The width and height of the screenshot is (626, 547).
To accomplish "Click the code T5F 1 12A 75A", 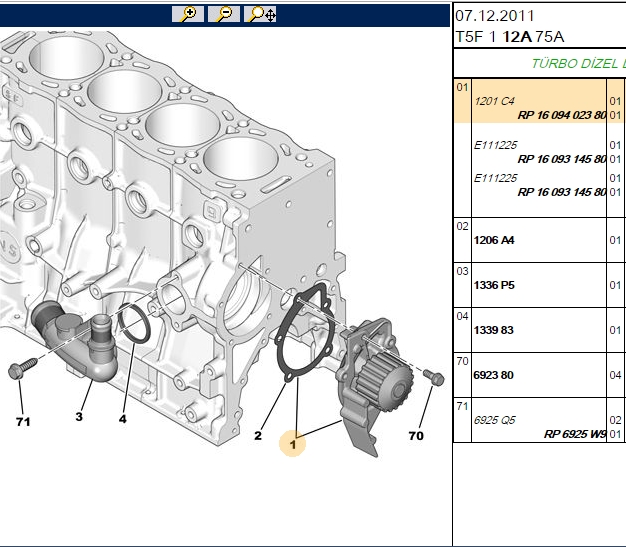I will (x=510, y=37).
